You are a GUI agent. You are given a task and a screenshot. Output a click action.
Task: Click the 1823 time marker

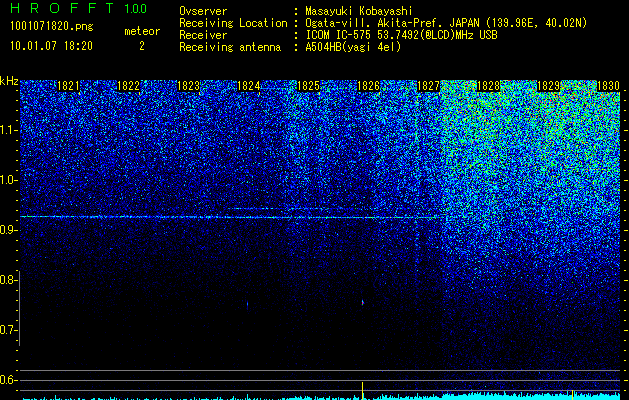point(188,86)
